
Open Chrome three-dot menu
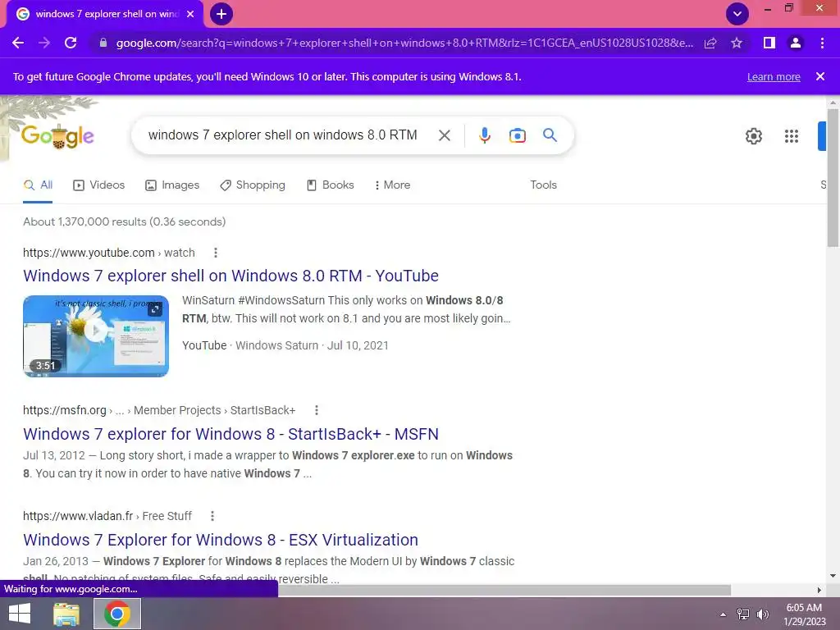[x=822, y=43]
